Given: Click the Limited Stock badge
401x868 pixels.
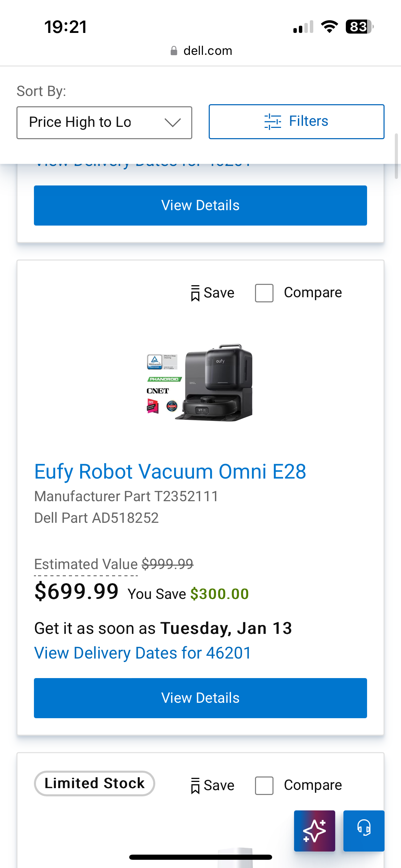Looking at the screenshot, I should tap(95, 783).
